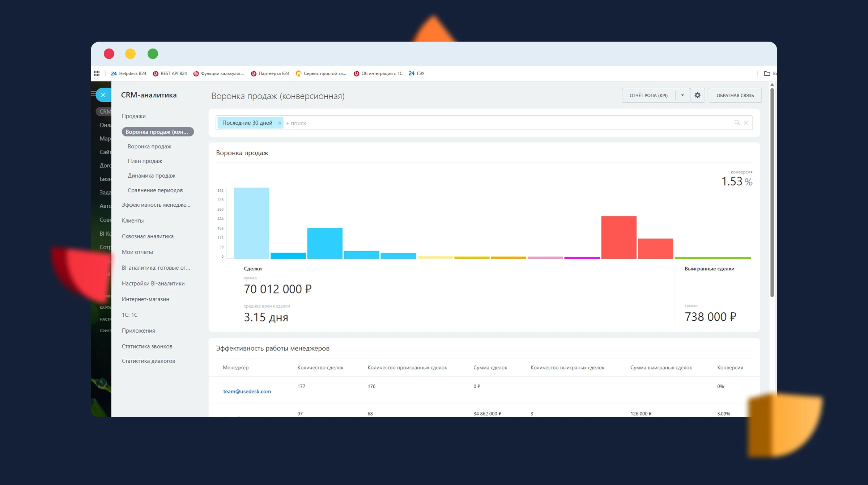Open the Helpdesk B24 bookmark
Viewport: 868px width, 485px height.
point(129,73)
